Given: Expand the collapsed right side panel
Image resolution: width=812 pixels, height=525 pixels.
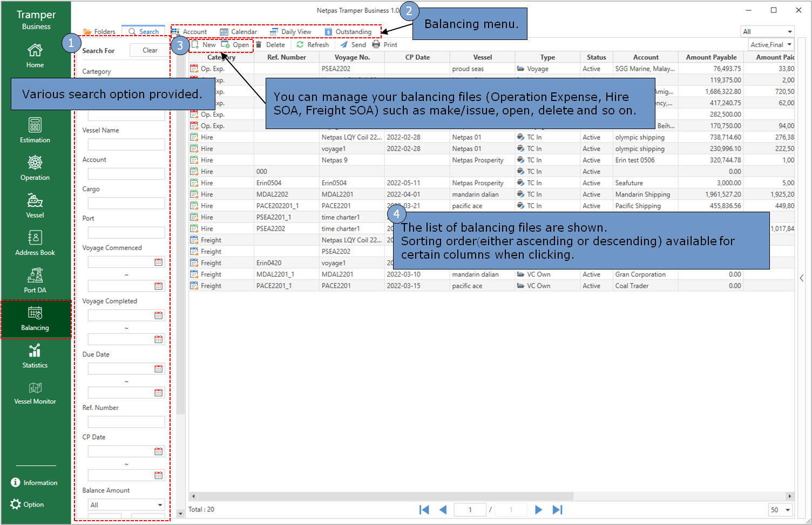Looking at the screenshot, I should (x=802, y=278).
